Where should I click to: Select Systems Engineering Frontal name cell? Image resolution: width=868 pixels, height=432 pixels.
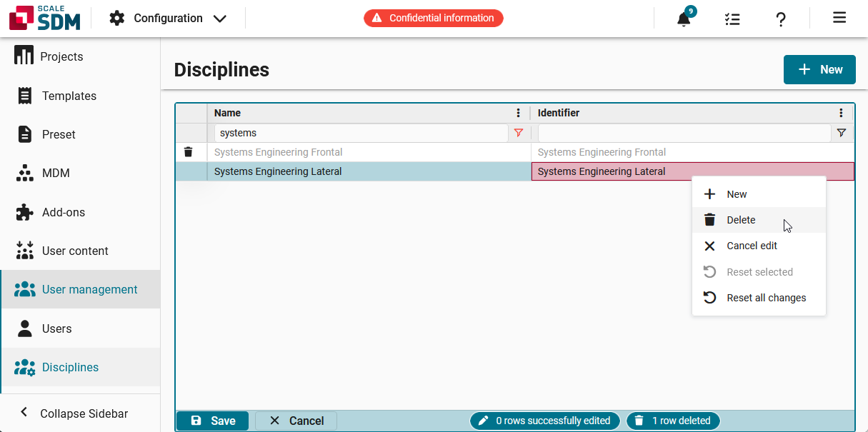369,152
